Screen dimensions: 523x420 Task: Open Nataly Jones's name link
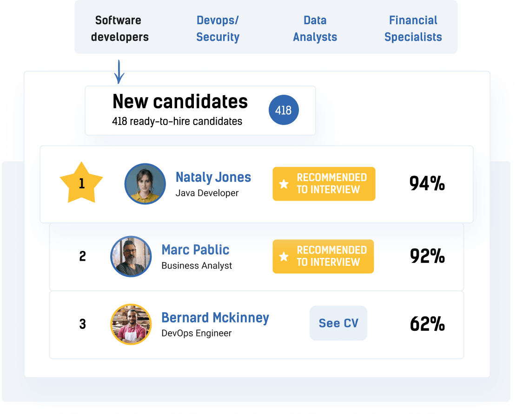click(x=213, y=177)
